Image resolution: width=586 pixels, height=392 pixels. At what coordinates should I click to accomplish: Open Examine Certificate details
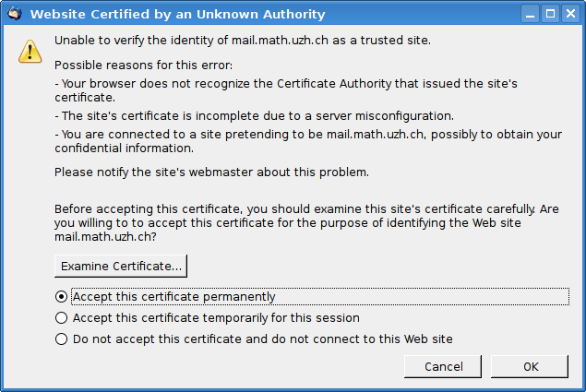(x=121, y=266)
